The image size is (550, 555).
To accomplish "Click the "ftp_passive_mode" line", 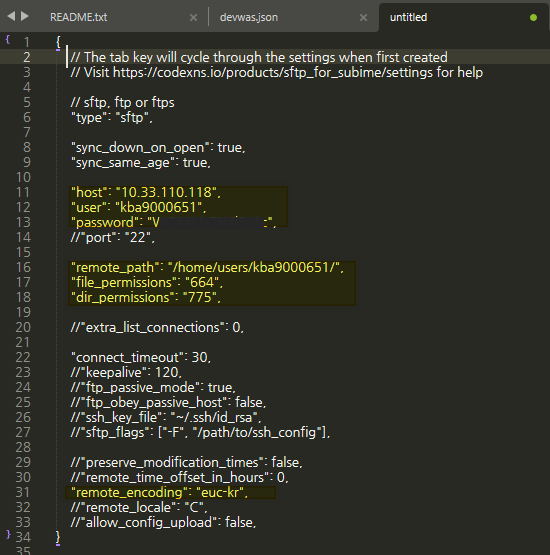I will coord(153,388).
